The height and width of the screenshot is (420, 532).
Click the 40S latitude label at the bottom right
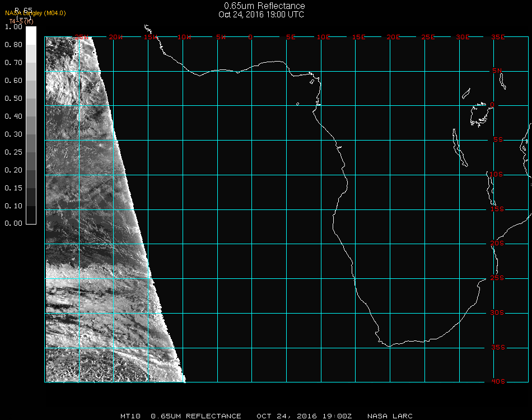pos(497,381)
